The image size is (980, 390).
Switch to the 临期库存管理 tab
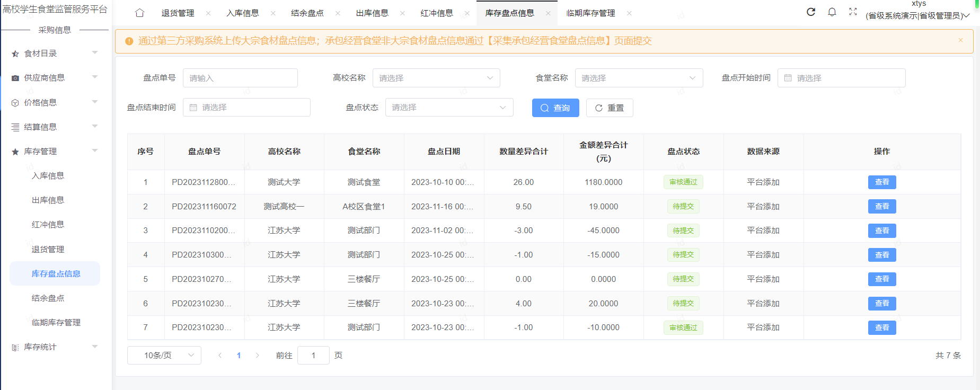(x=590, y=13)
